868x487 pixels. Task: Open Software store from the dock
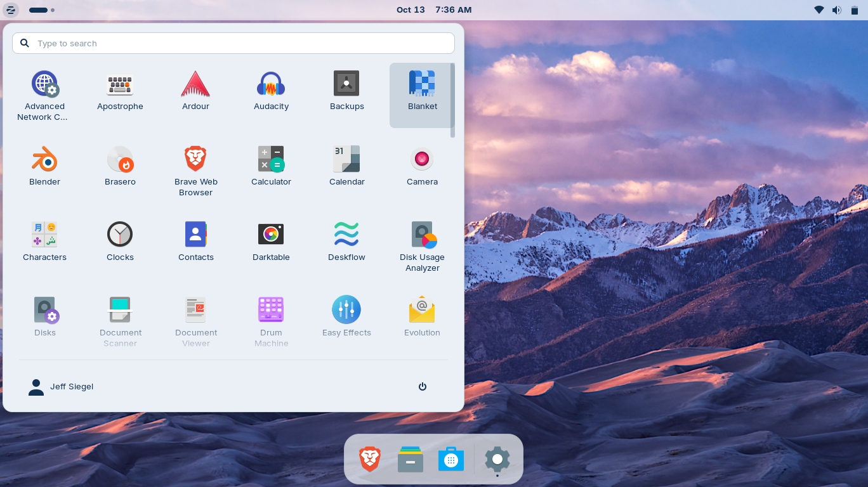[451, 459]
